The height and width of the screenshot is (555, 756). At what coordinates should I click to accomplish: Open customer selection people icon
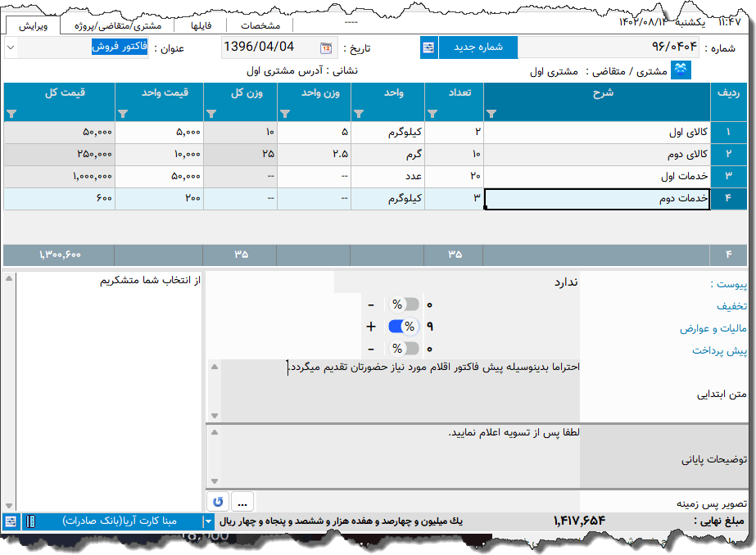[680, 70]
